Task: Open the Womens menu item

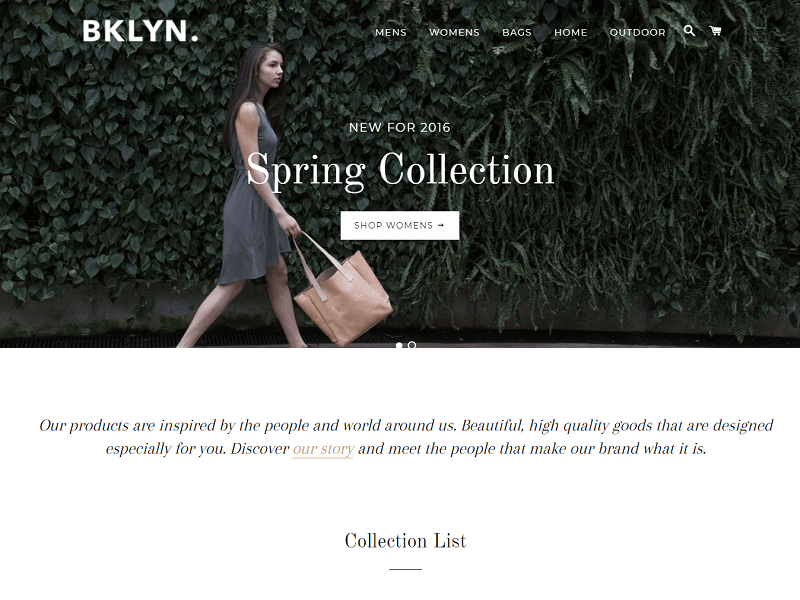Action: (454, 32)
